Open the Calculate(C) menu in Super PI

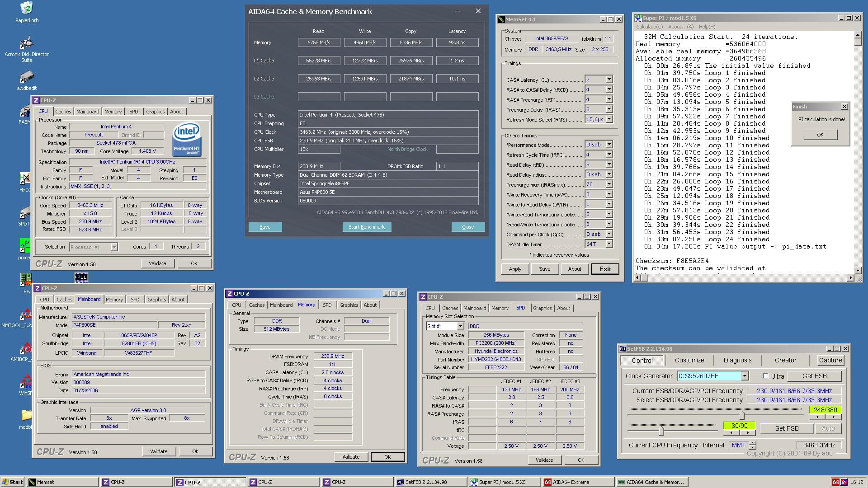(649, 27)
